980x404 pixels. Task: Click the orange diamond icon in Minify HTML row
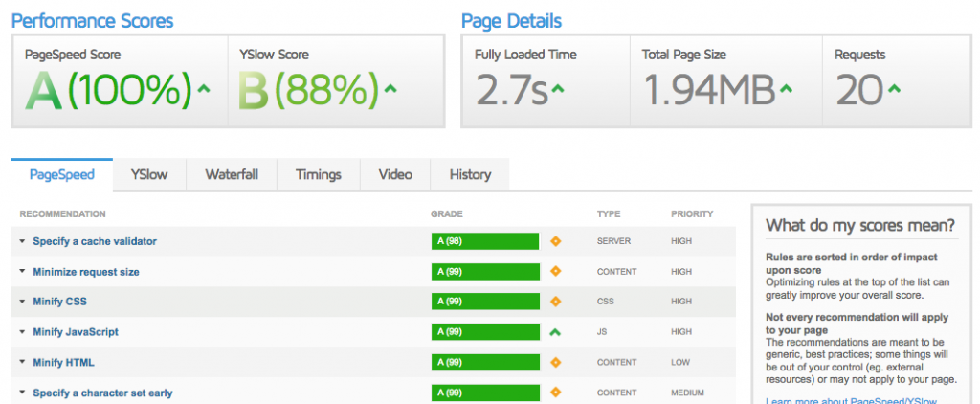tap(556, 363)
